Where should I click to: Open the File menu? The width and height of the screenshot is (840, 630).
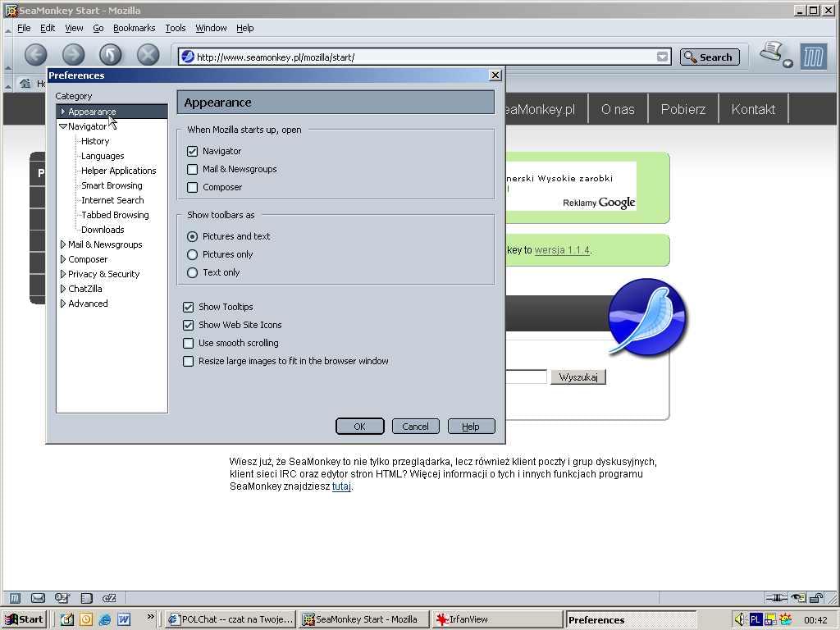pos(24,29)
